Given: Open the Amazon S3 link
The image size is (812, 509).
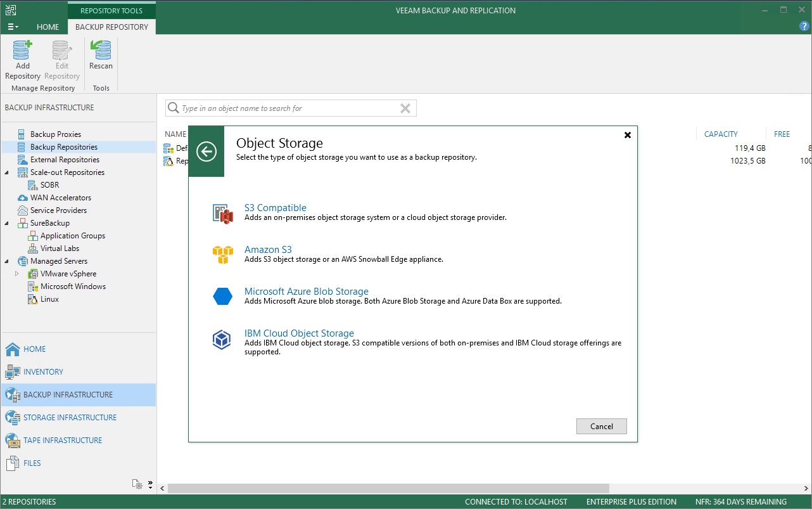Looking at the screenshot, I should (268, 248).
